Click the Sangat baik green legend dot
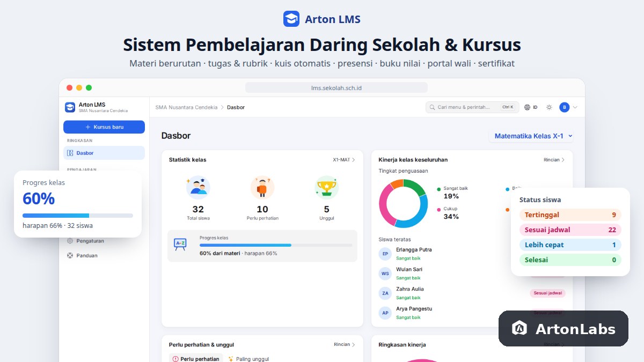This screenshot has height=362, width=644. [439, 189]
